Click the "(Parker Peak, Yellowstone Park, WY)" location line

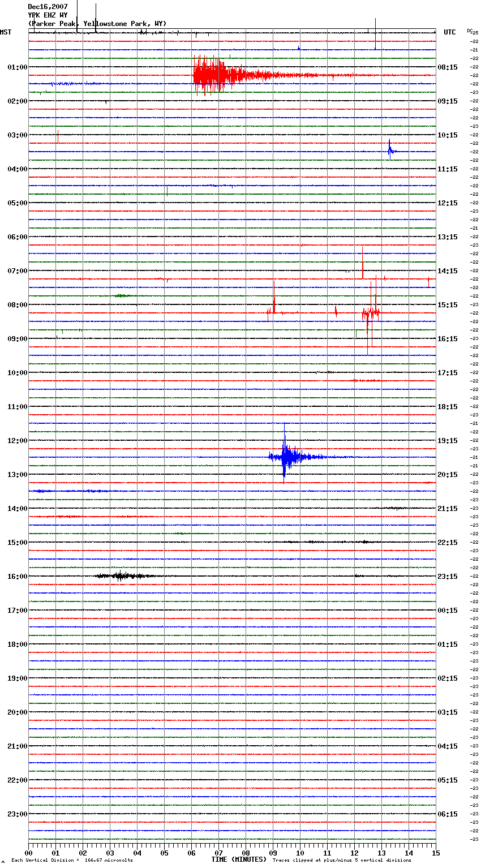(x=97, y=24)
